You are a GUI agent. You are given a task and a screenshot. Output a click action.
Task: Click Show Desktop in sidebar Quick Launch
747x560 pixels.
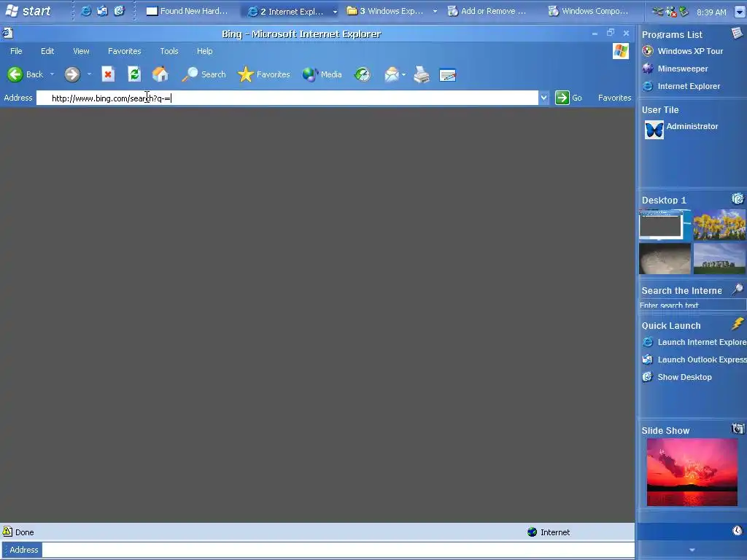pyautogui.click(x=677, y=377)
